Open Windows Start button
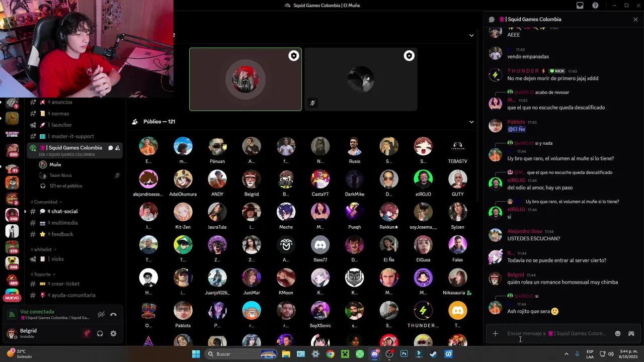This screenshot has height=362, width=644. tap(196, 354)
